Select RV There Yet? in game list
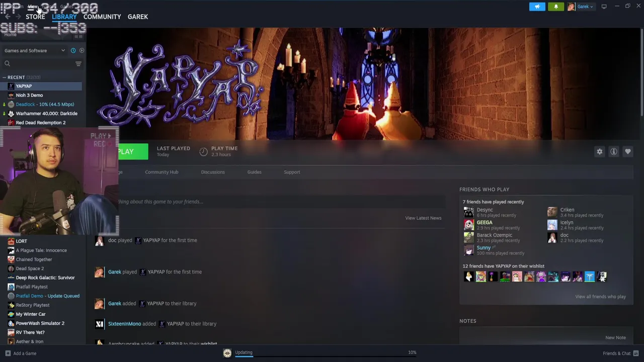644x362 pixels. click(30, 332)
